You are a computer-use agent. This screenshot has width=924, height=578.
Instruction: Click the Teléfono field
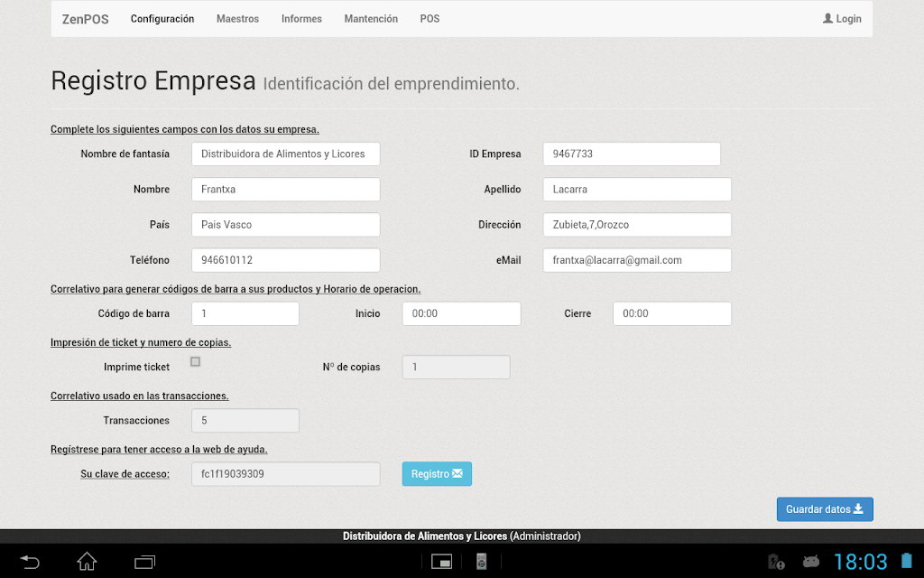click(x=286, y=260)
